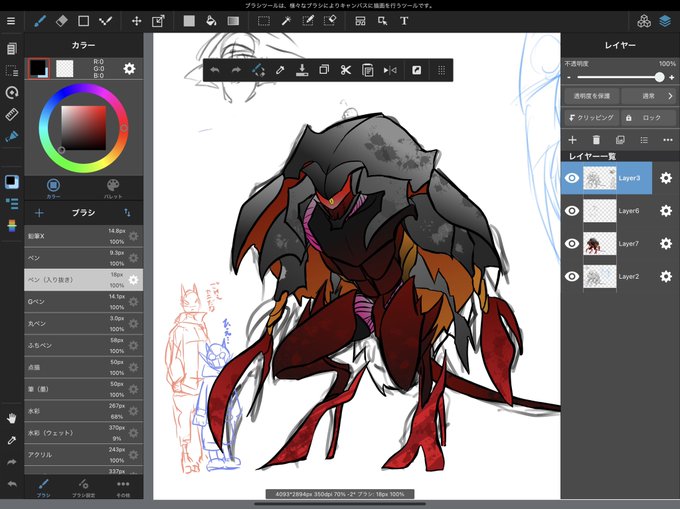Add a new brush with plus icon

[39, 213]
